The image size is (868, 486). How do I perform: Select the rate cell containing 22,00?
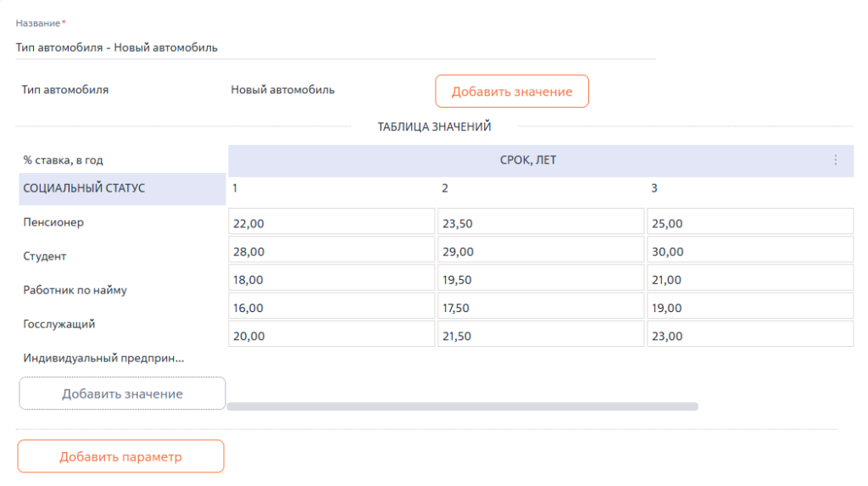tap(331, 223)
